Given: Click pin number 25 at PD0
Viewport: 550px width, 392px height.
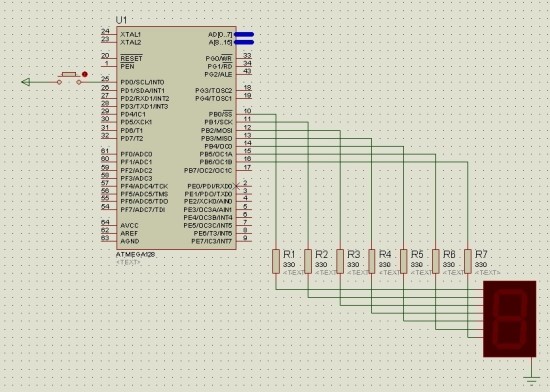Looking at the screenshot, I should pyautogui.click(x=105, y=79).
